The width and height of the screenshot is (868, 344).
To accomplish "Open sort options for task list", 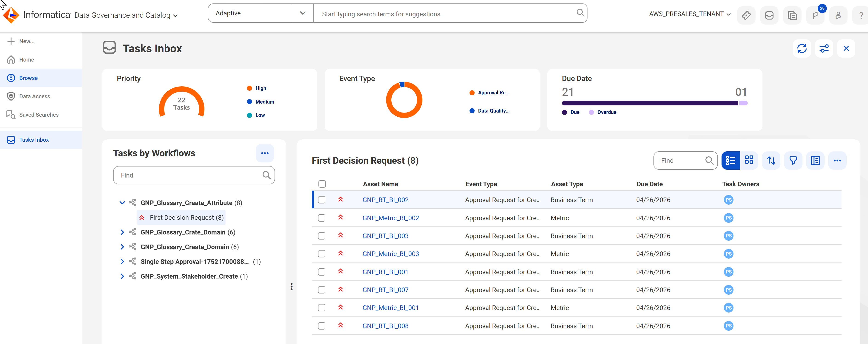I will [771, 161].
